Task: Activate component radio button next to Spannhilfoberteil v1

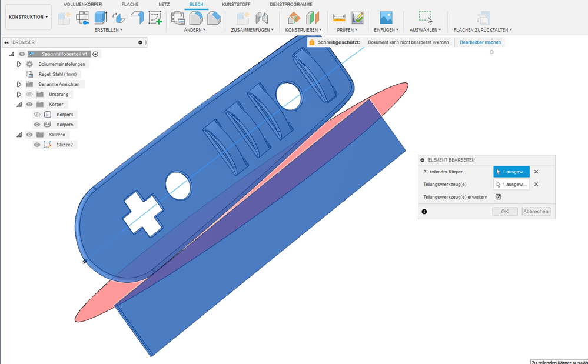Action: pyautogui.click(x=95, y=54)
